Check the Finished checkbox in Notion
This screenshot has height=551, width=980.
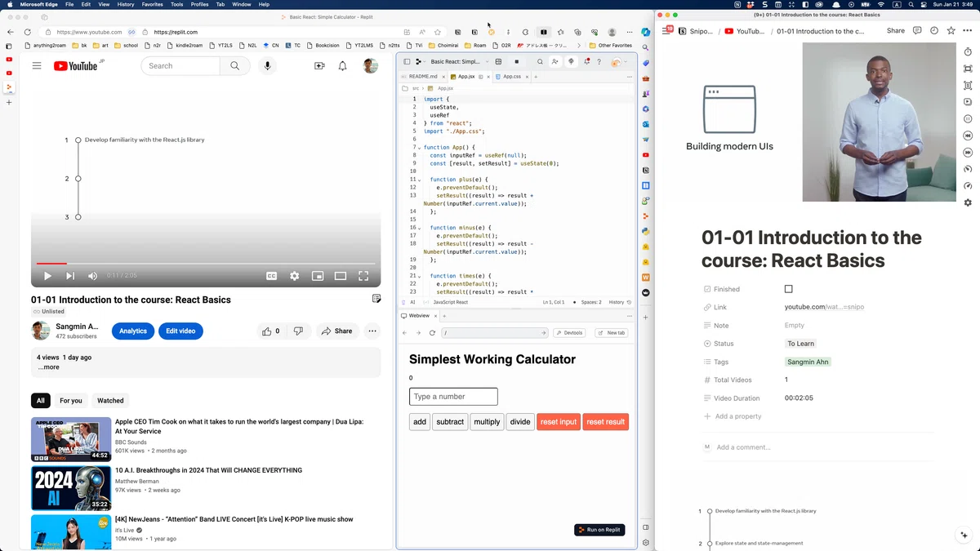[x=788, y=289]
